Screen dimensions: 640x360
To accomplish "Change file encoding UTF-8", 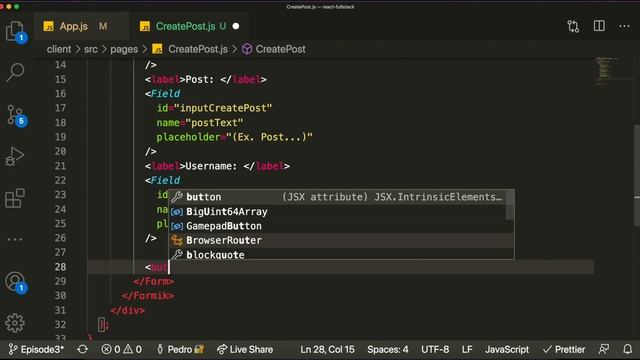I will [435, 349].
